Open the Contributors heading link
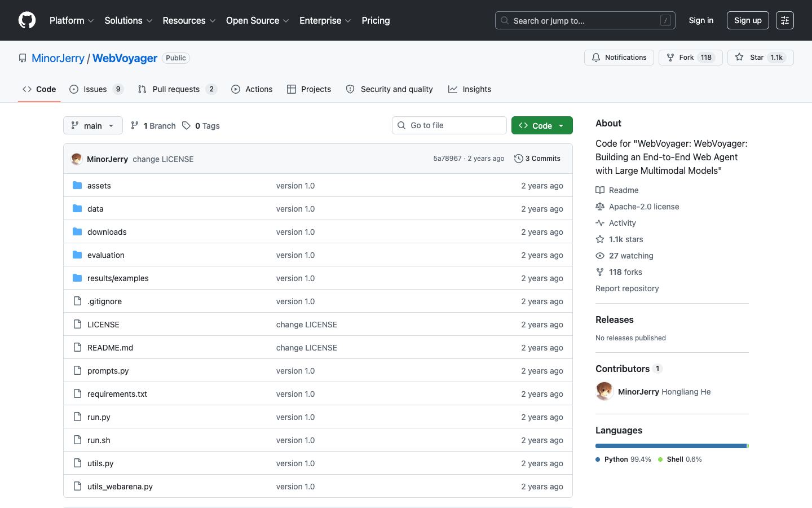 click(629, 369)
